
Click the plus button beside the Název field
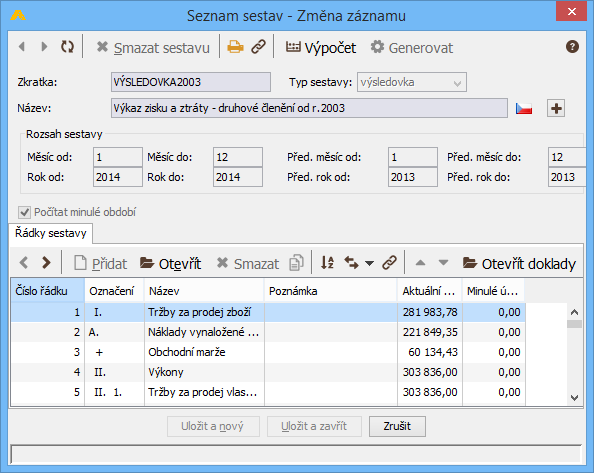pos(556,108)
